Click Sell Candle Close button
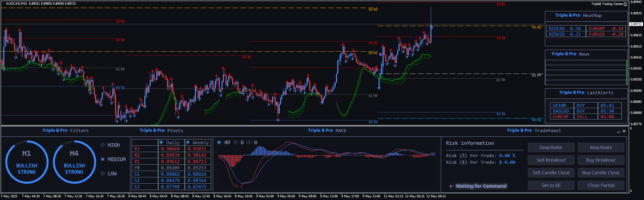Image resolution: width=644 pixels, height=200 pixels. click(551, 173)
